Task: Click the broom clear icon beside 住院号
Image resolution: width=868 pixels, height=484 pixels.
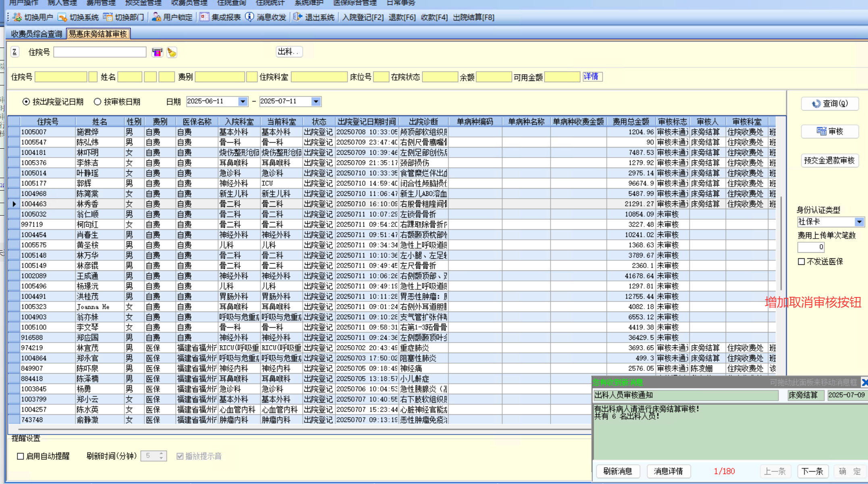Action: click(172, 52)
